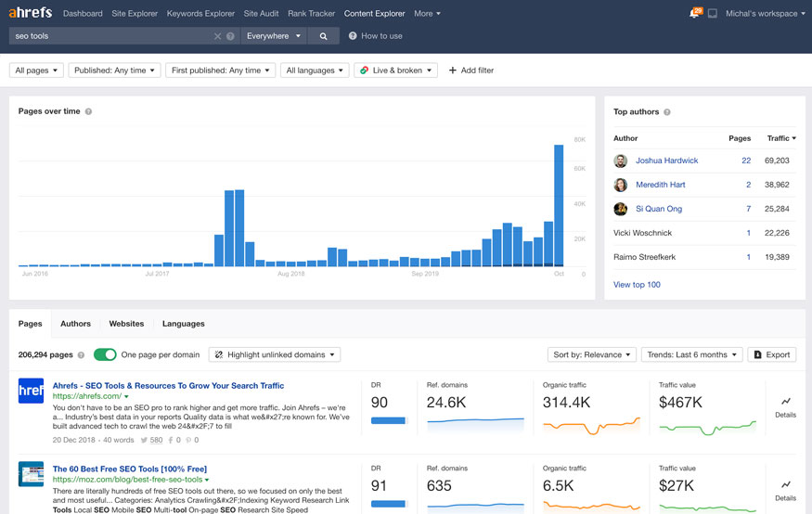812x514 pixels.
Task: Open the Highlight unlinked domains dropdown
Action: (275, 354)
